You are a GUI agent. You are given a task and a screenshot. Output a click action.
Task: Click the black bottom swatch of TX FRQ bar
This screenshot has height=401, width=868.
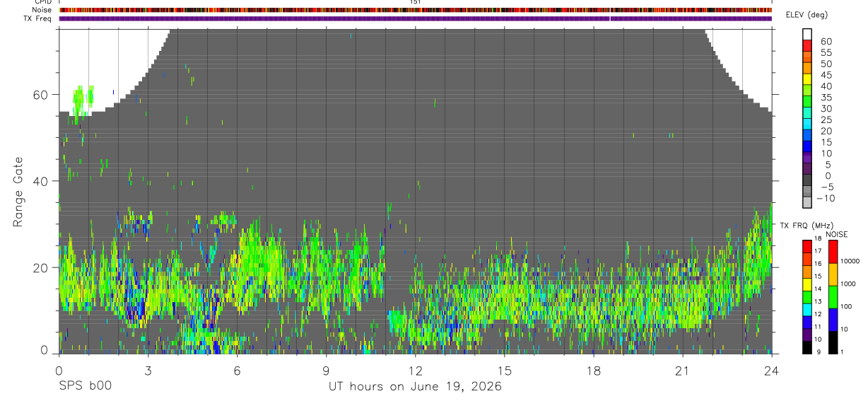[x=807, y=347]
